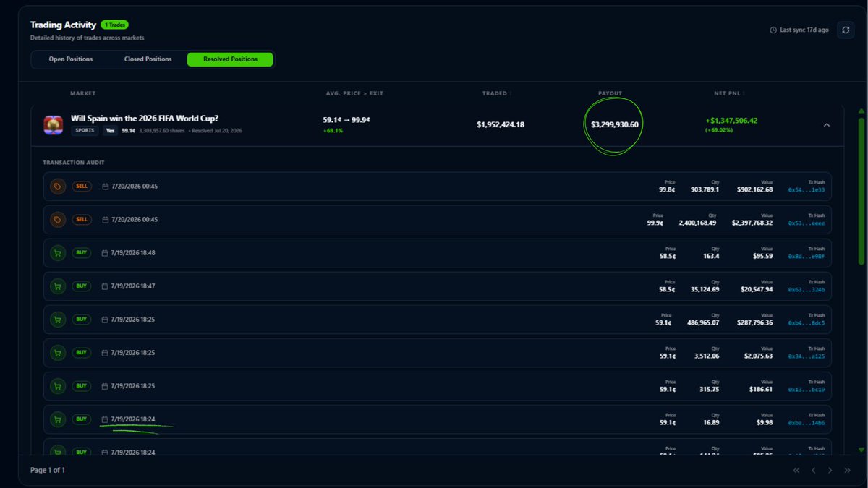Click the net PNL +$1,347,506.42
Viewport: 868px width, 488px height.
pyautogui.click(x=732, y=121)
